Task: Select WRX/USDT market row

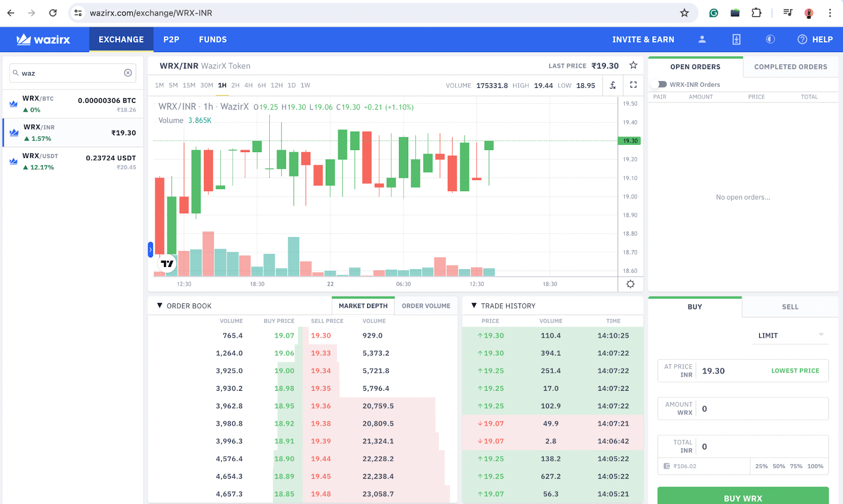Action: pyautogui.click(x=73, y=161)
